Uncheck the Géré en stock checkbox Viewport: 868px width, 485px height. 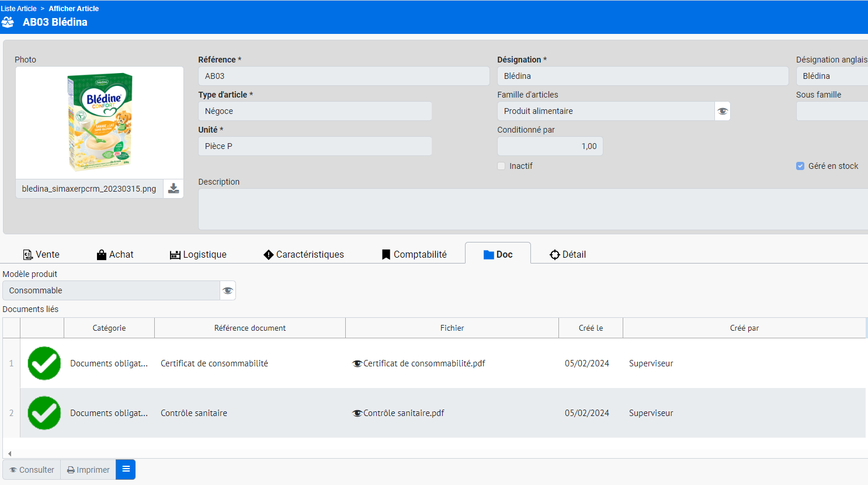pyautogui.click(x=800, y=166)
